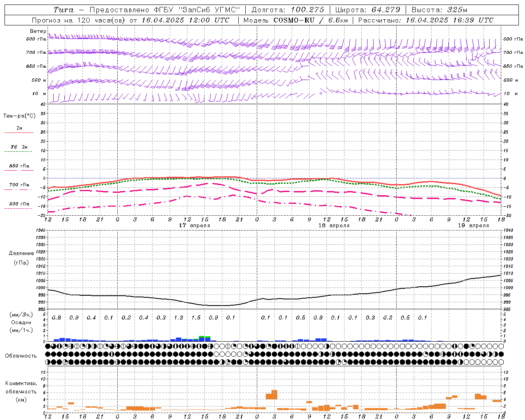Viewport: 525px width, 420px height.
Task: Click the Облачность cloud cover label
Action: 21,356
